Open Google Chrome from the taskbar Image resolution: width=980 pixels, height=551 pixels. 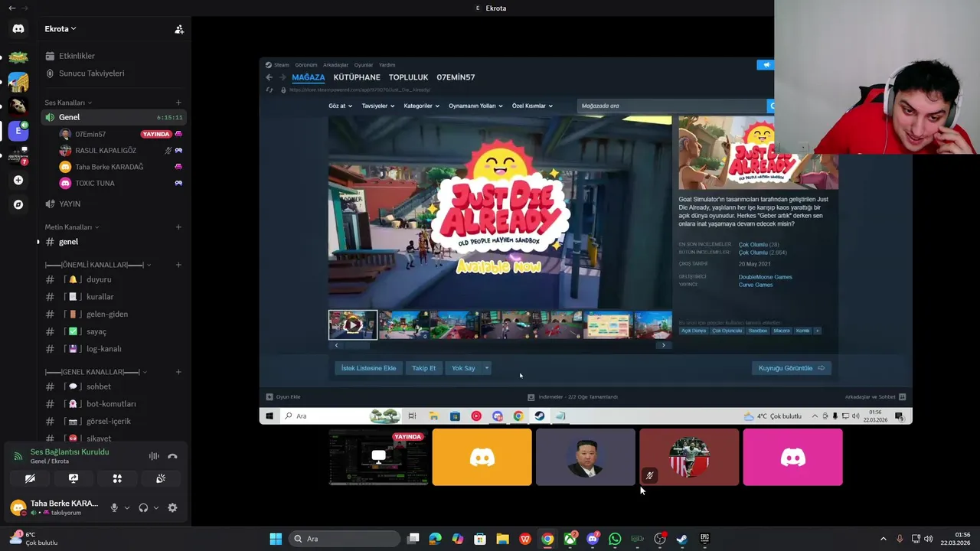(x=547, y=539)
